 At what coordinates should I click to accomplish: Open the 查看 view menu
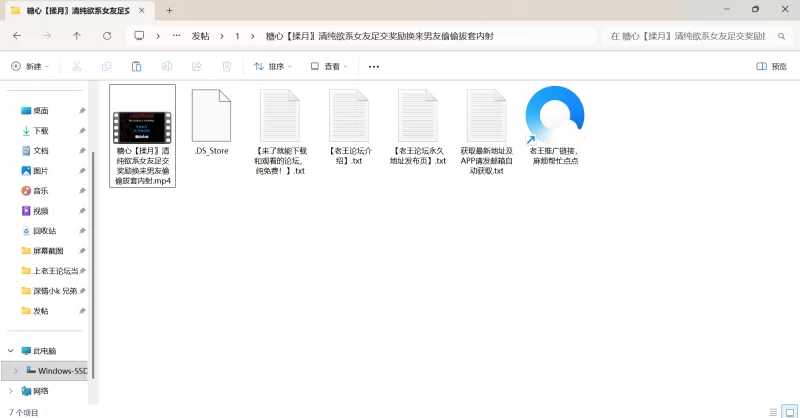pos(329,67)
